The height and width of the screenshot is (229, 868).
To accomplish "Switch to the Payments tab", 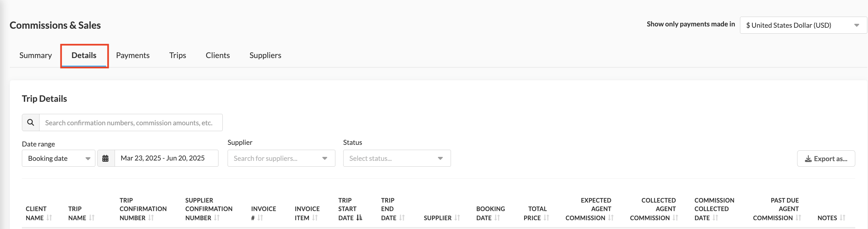I will pyautogui.click(x=133, y=55).
